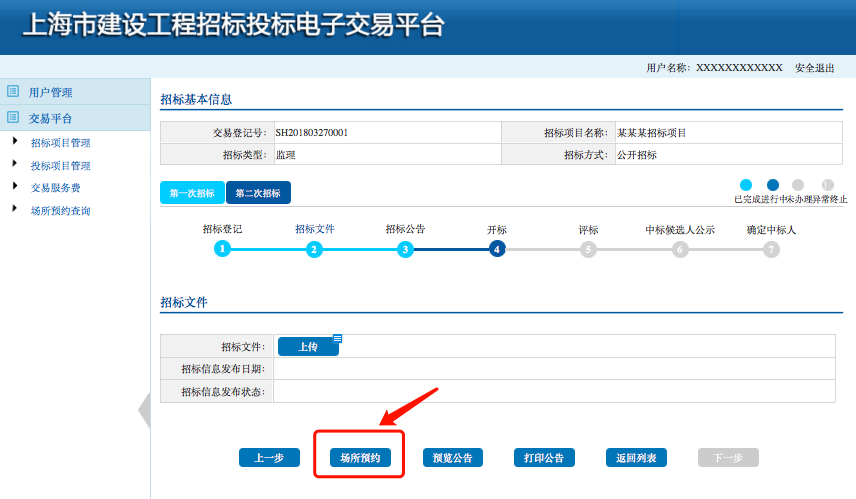
Task: Click step 2 circle 招标文件
Action: 314,250
